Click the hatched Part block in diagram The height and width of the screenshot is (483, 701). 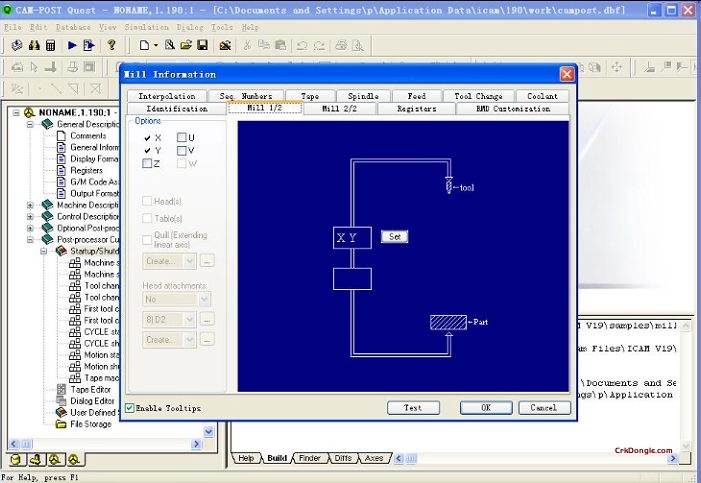448,322
